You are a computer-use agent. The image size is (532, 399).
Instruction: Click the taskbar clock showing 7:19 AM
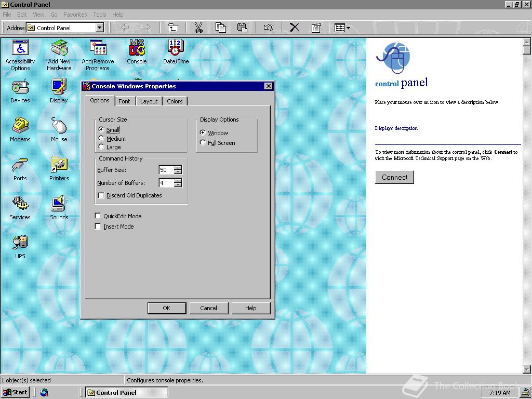(x=500, y=393)
